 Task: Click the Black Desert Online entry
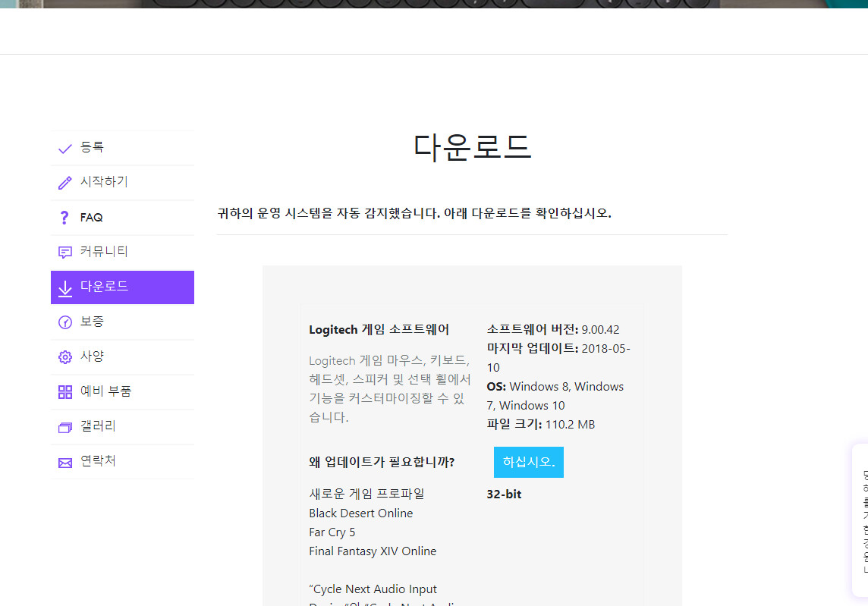(360, 513)
